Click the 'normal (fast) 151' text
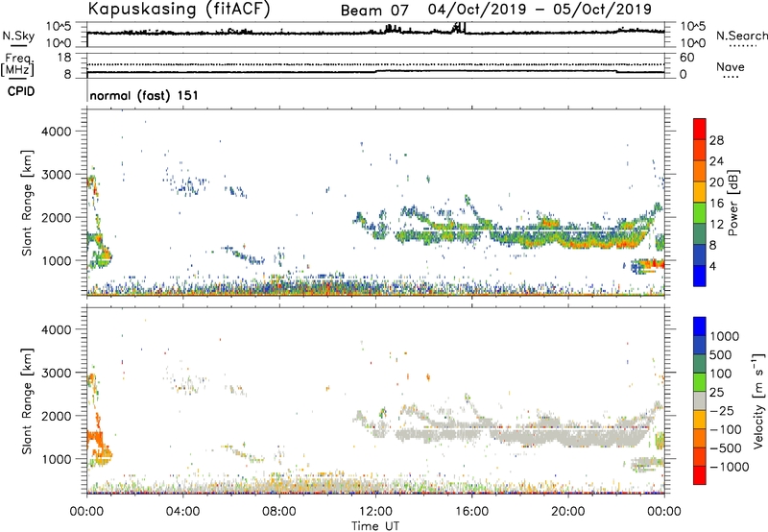Screen dimensions: 768x532 pyautogui.click(x=144, y=95)
